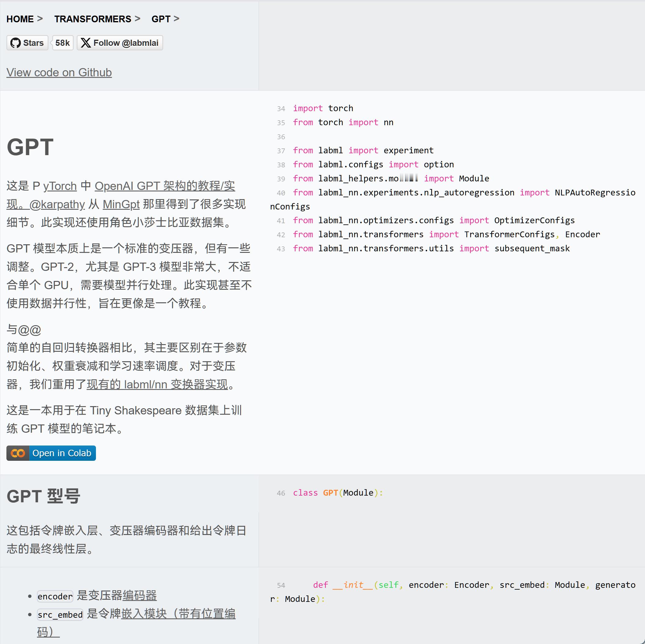Open the labml/nn transformer implementation link
The image size is (645, 644).
coord(157,384)
